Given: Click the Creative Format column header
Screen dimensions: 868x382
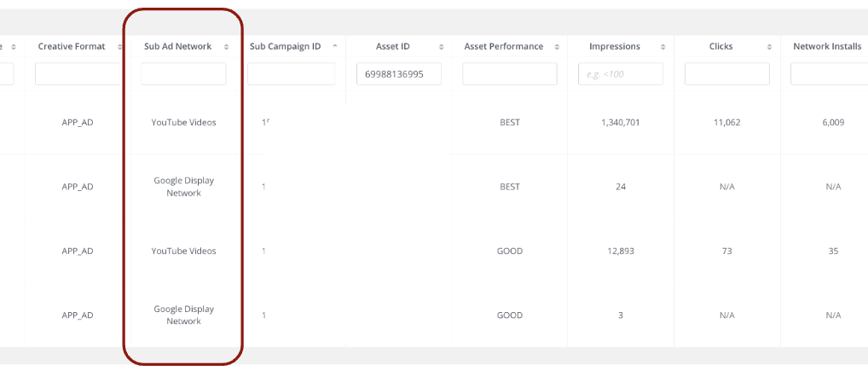Looking at the screenshot, I should point(72,47).
